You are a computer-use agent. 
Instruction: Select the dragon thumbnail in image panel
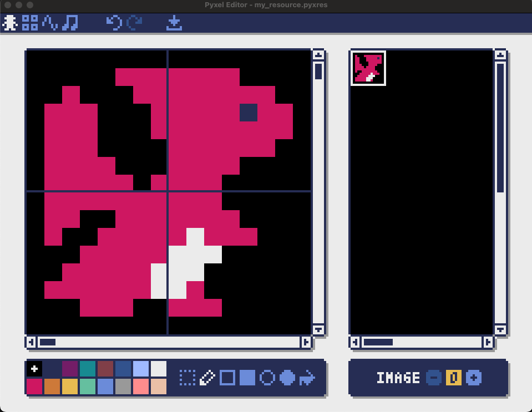[368, 68]
